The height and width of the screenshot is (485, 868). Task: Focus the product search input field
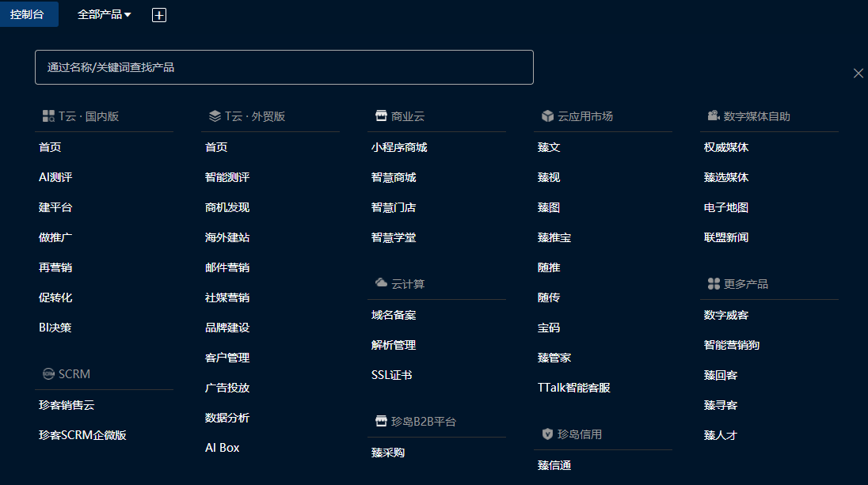tap(284, 67)
